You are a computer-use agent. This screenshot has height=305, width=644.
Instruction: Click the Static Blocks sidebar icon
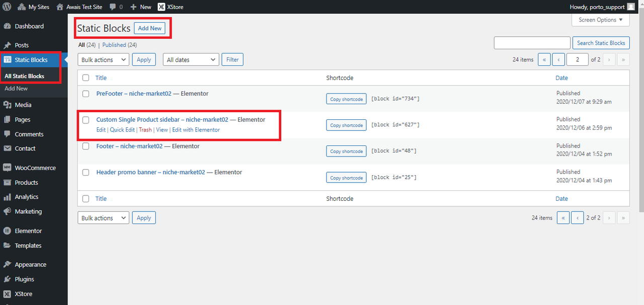(x=8, y=60)
